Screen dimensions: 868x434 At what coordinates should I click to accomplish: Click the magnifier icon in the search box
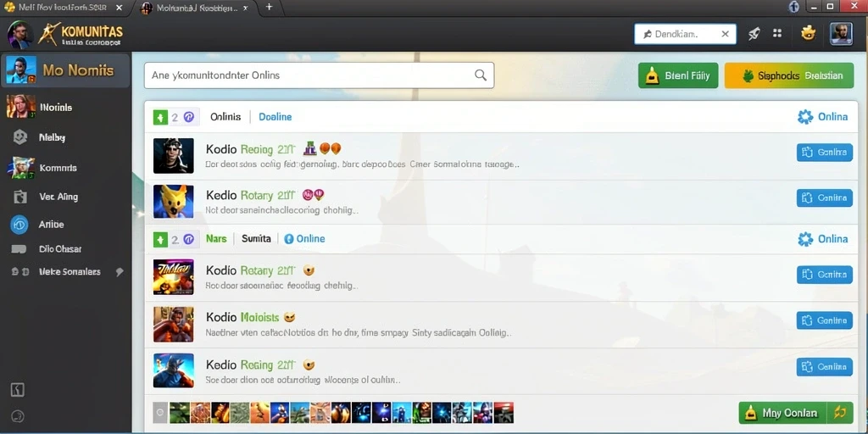(481, 75)
